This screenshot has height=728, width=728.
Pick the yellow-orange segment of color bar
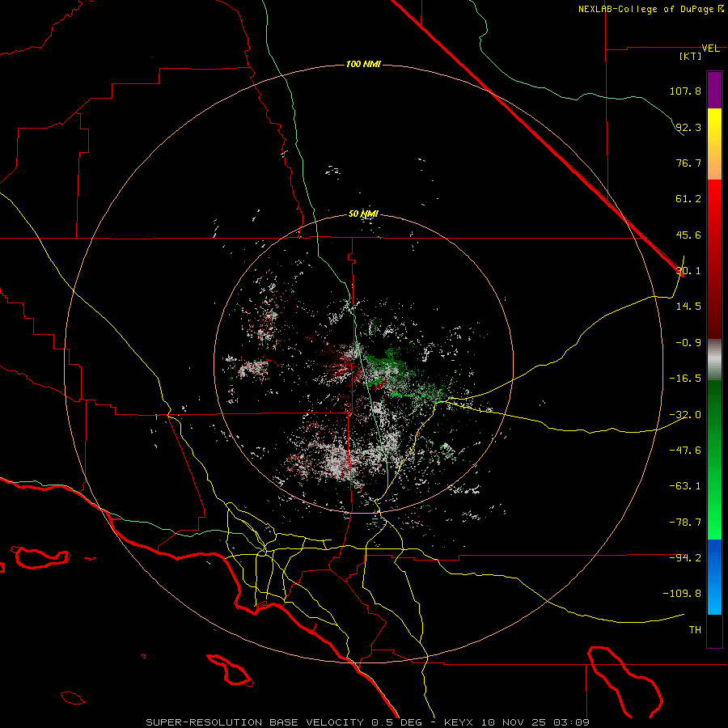[x=714, y=144]
